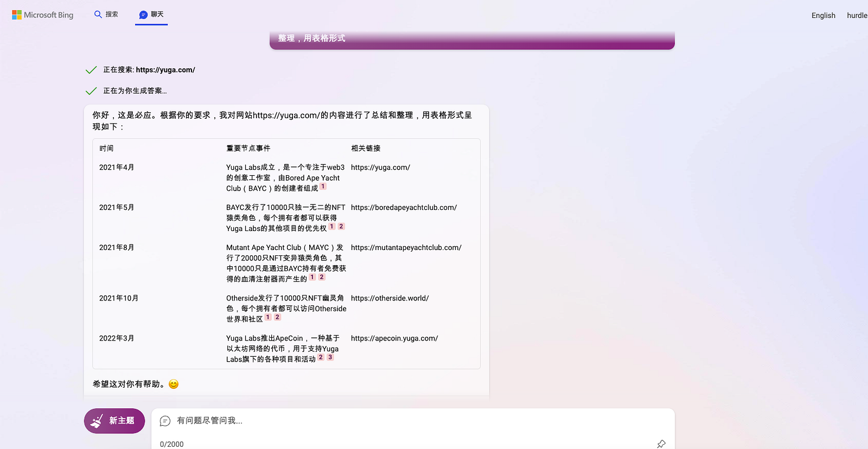868x449 pixels.
Task: Open the https://yuga.com/ link in the table
Action: coord(380,168)
